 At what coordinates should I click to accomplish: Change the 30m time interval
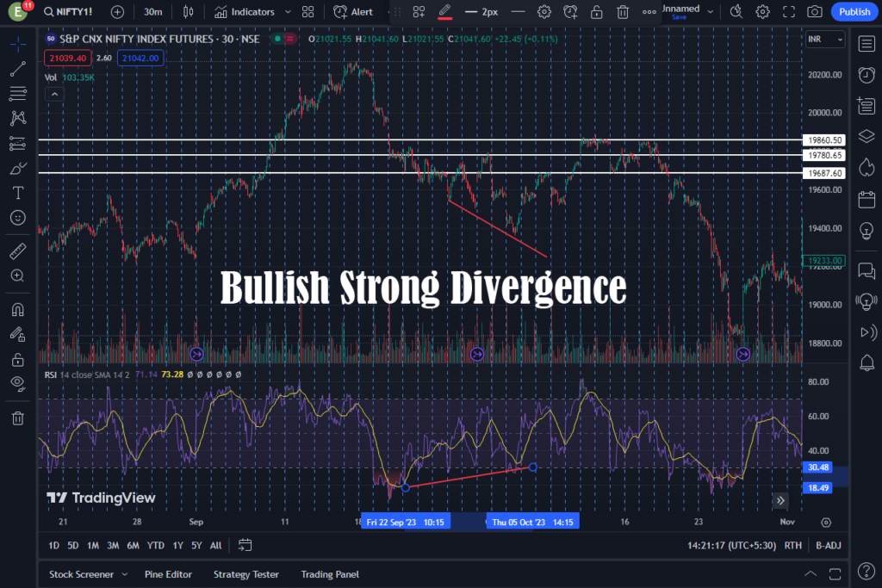click(x=153, y=12)
